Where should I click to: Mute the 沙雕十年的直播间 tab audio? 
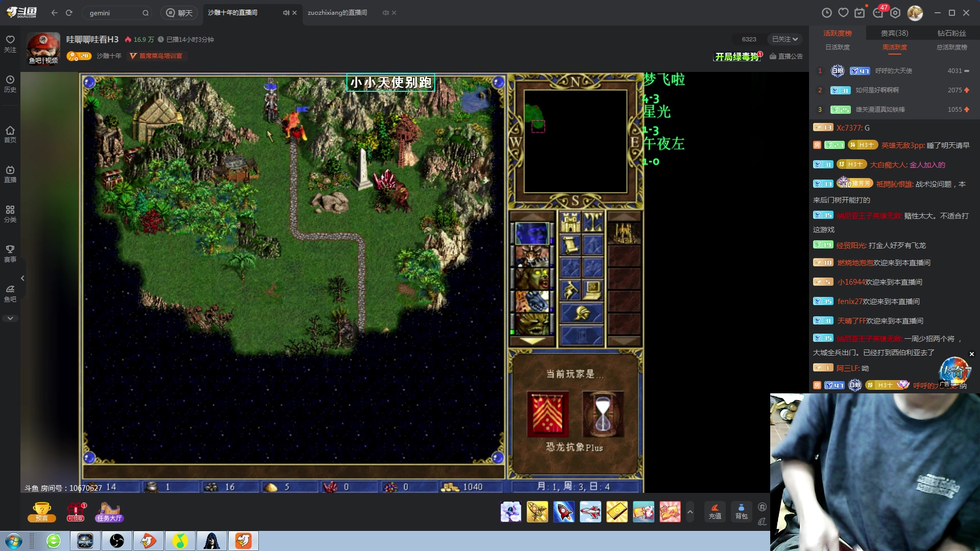coord(286,13)
